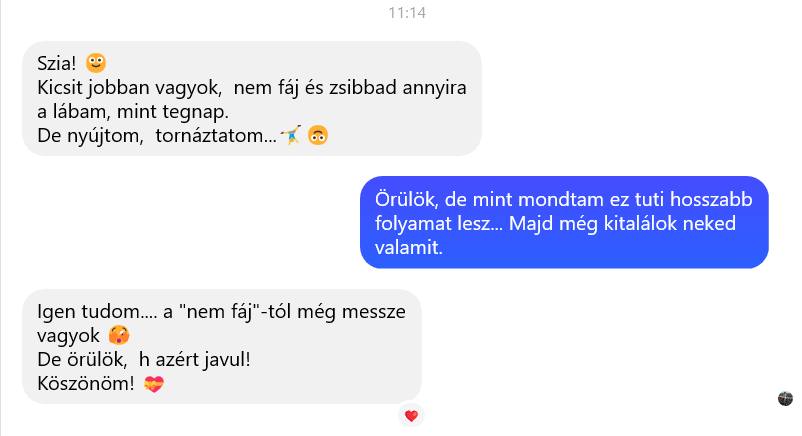The width and height of the screenshot is (802, 436).
Task: Click the word "Szia!" in the first message
Action: point(56,63)
